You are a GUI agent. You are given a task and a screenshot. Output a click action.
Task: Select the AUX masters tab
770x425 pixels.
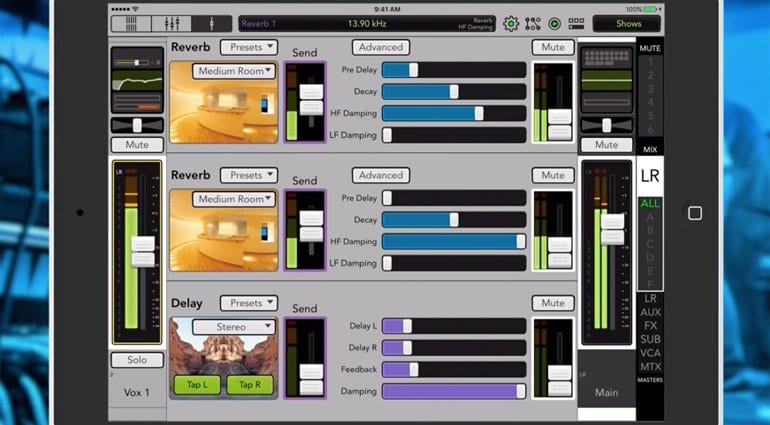click(x=650, y=312)
